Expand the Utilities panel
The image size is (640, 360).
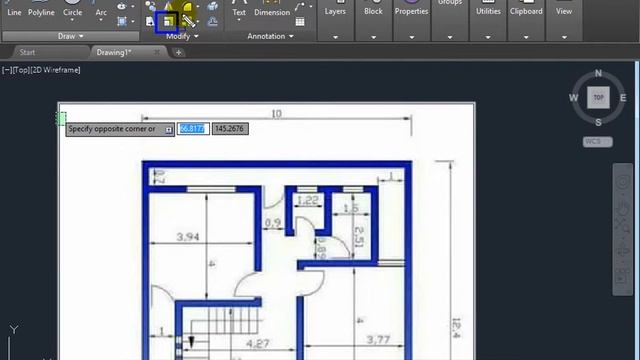[488, 37]
